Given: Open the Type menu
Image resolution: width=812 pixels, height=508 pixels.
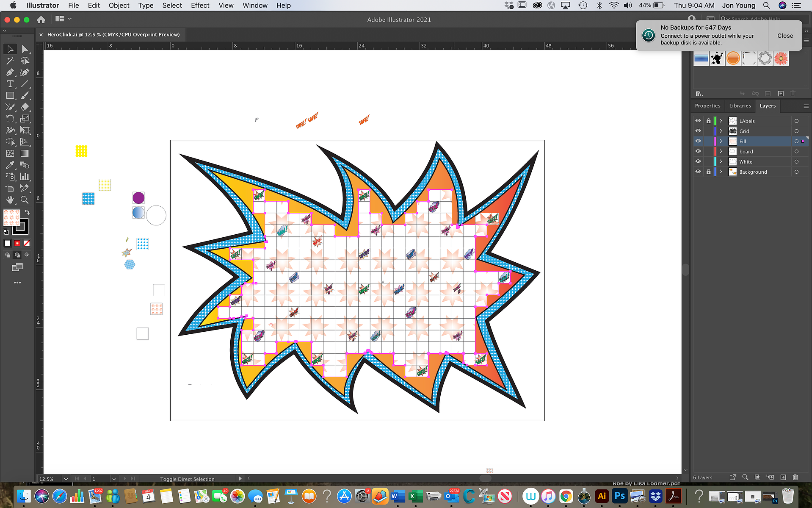Looking at the screenshot, I should click(x=146, y=6).
